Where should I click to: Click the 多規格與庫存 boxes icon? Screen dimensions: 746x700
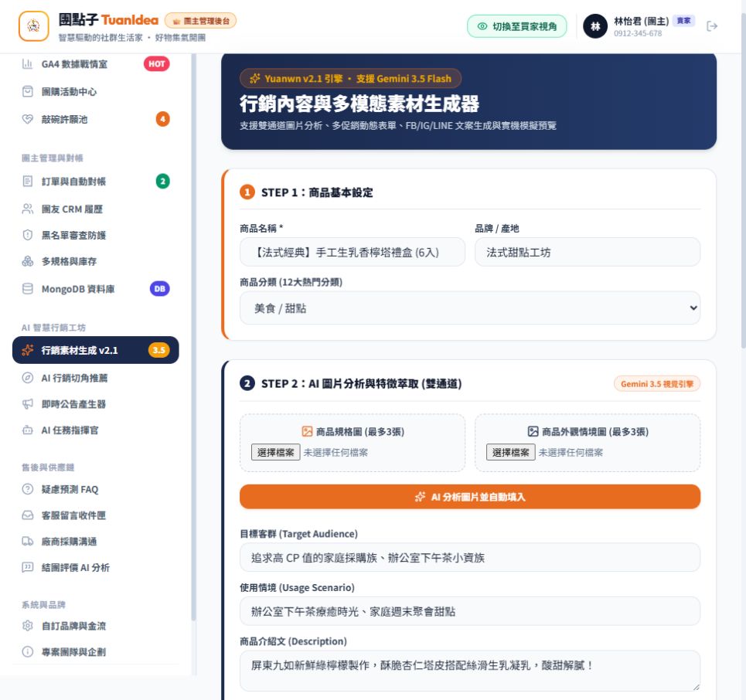click(28, 261)
